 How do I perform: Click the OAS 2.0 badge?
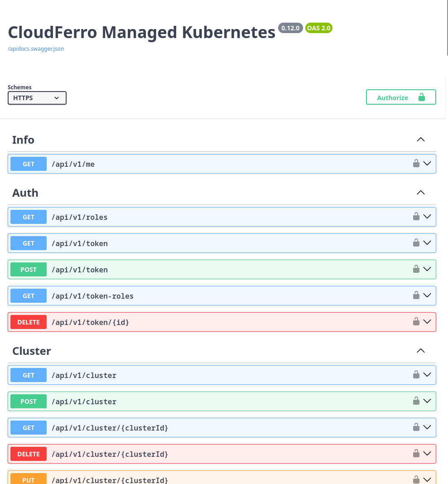(319, 28)
